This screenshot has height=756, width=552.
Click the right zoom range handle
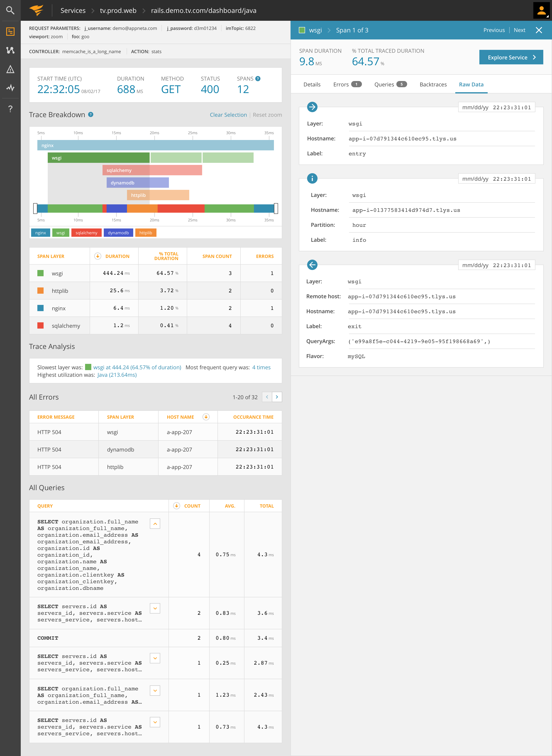276,208
